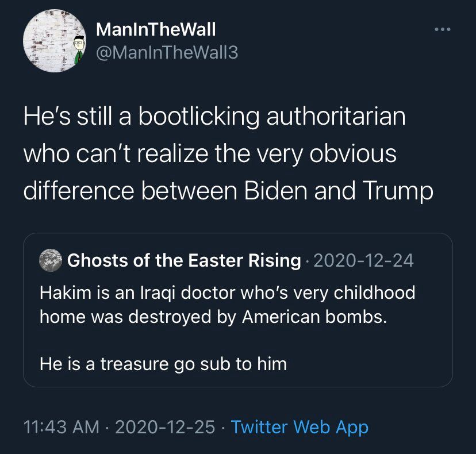The image size is (476, 454).
Task: Click the quoted tweet's 2020-12-24 date
Action: click(364, 260)
